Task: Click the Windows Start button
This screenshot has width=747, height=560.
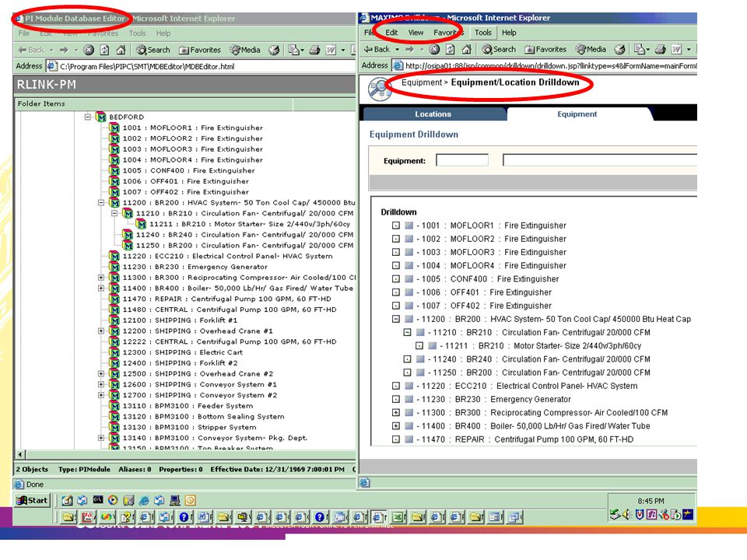Action: (32, 500)
